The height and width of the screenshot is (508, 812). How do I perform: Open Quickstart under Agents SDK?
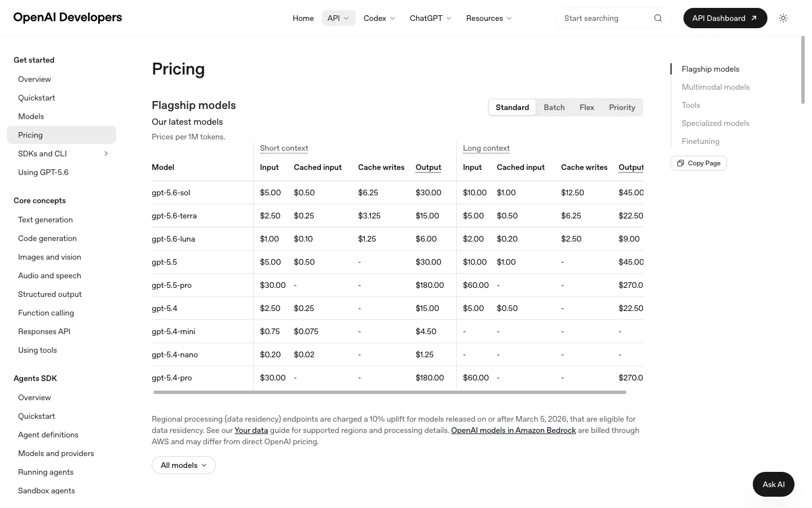61,416
